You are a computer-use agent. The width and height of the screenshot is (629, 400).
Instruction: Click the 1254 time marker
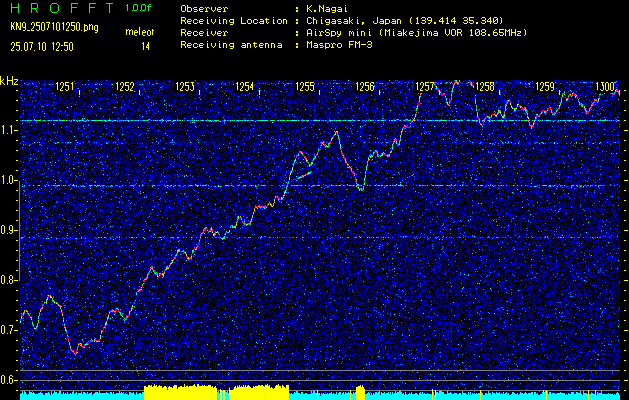(x=245, y=87)
